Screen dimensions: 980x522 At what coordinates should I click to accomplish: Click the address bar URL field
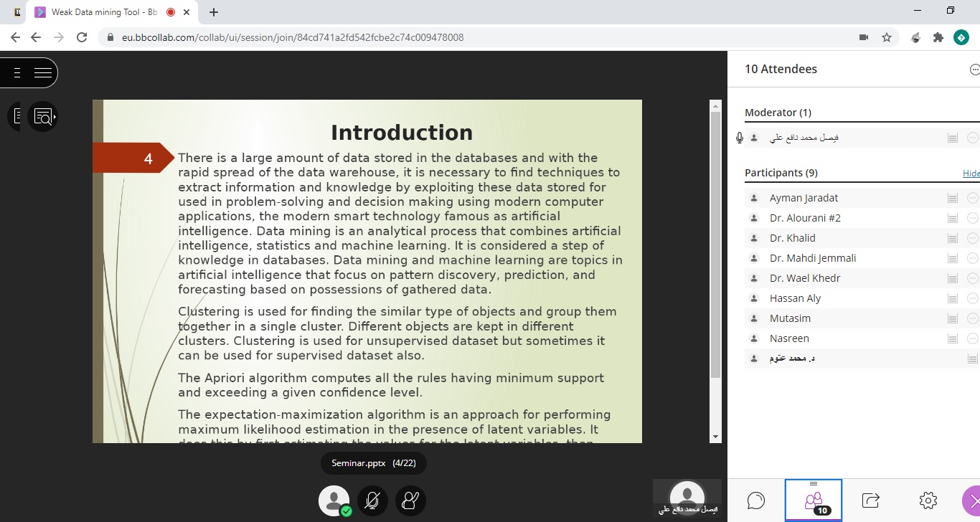293,37
